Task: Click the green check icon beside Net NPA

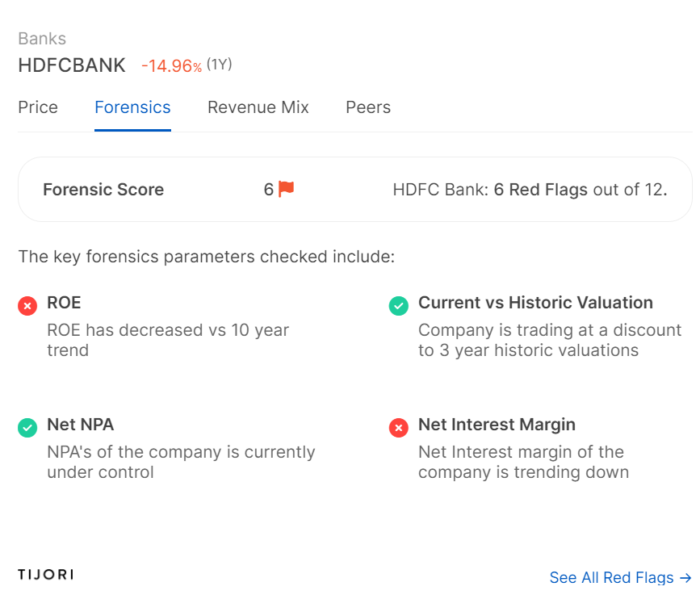Action: tap(27, 428)
